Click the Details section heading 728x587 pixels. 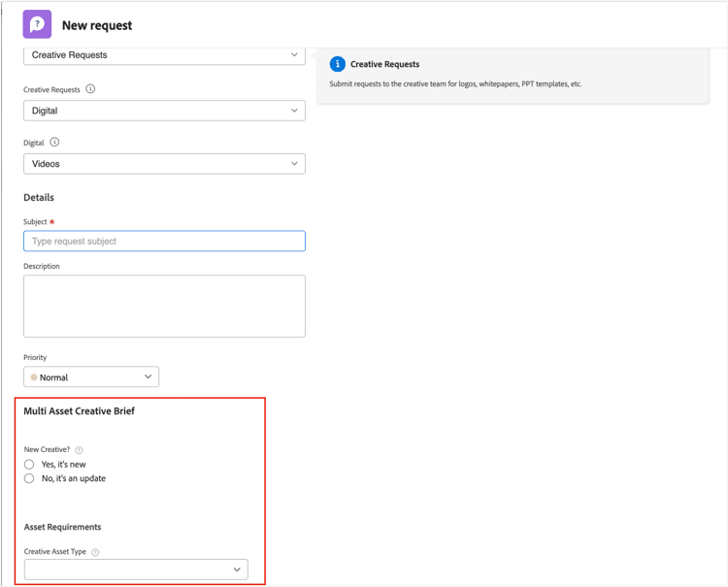pyautogui.click(x=39, y=198)
